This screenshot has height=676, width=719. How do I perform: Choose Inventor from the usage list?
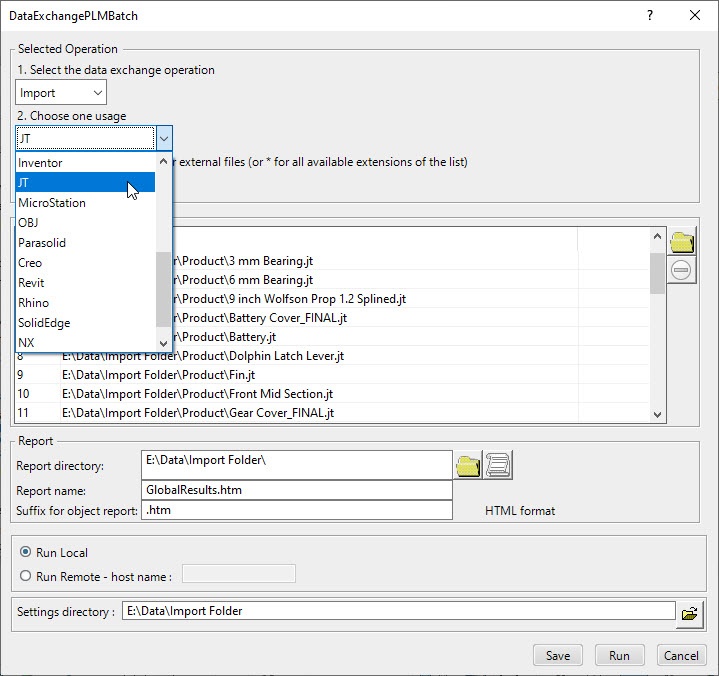click(85, 163)
